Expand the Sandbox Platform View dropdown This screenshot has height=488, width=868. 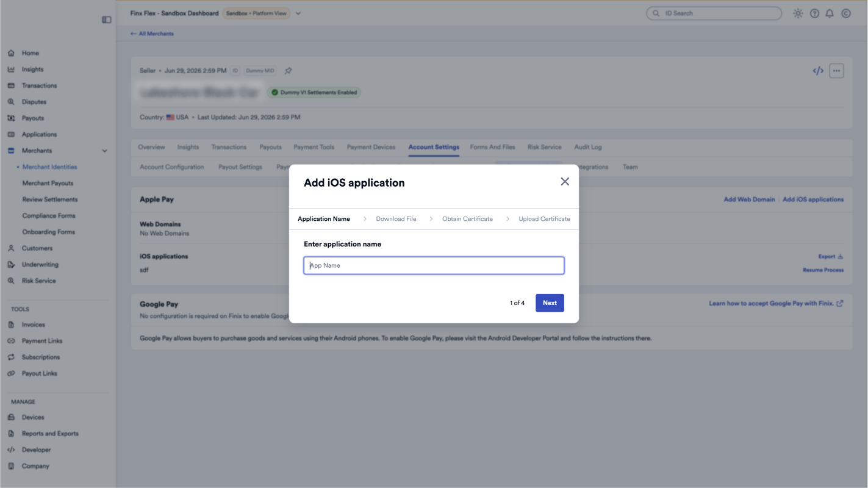tap(298, 13)
